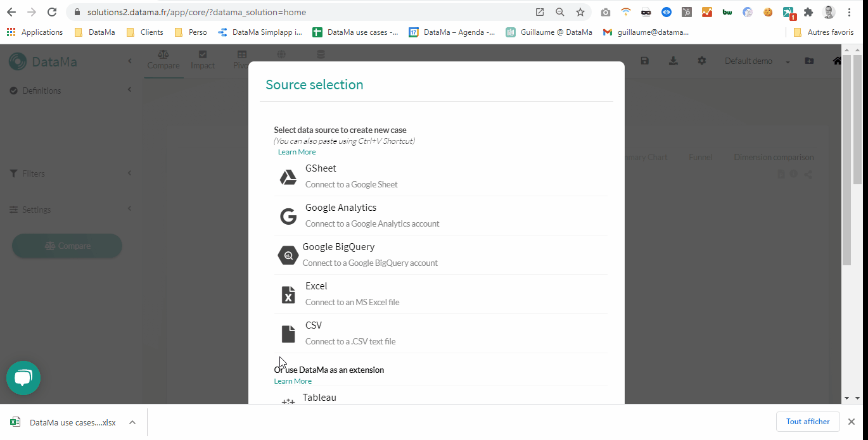Open the DataMa chat widget

pos(23,378)
